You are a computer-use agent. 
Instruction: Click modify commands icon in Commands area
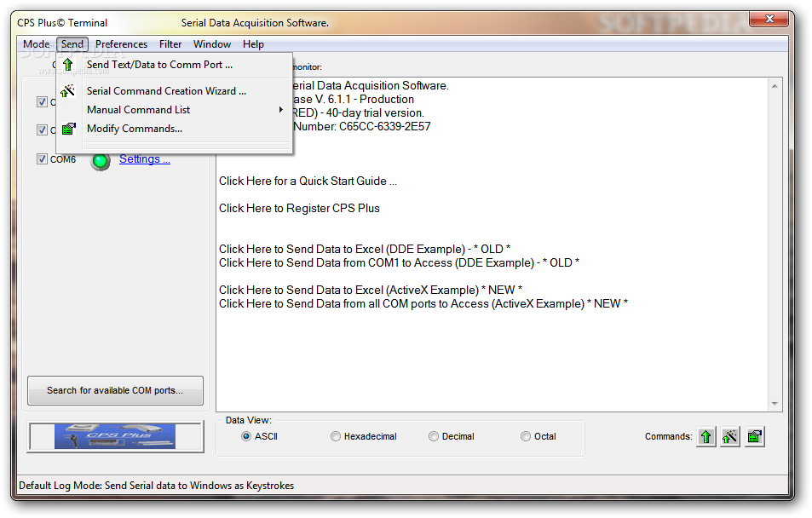point(755,437)
